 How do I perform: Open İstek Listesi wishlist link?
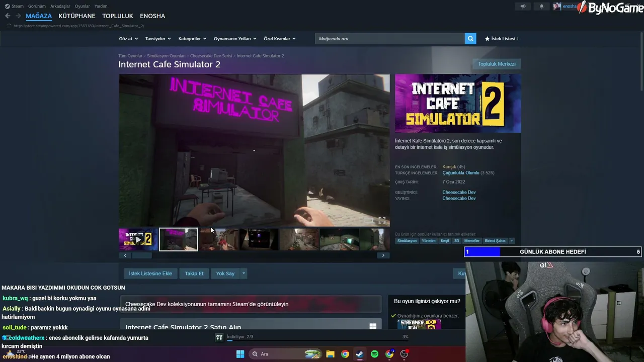[x=502, y=39]
